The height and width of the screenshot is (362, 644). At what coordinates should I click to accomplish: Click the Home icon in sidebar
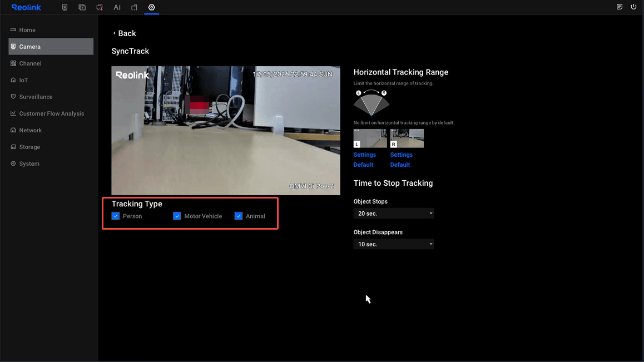[x=13, y=29]
